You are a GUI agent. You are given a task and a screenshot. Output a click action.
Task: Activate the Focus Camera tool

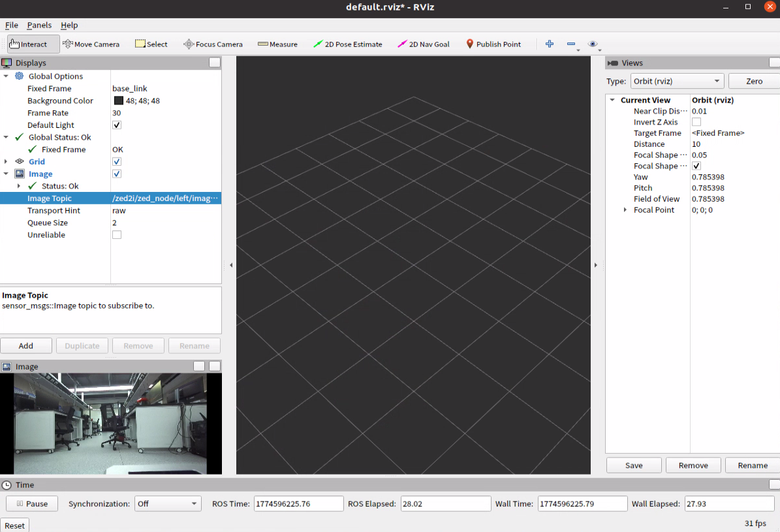click(213, 44)
